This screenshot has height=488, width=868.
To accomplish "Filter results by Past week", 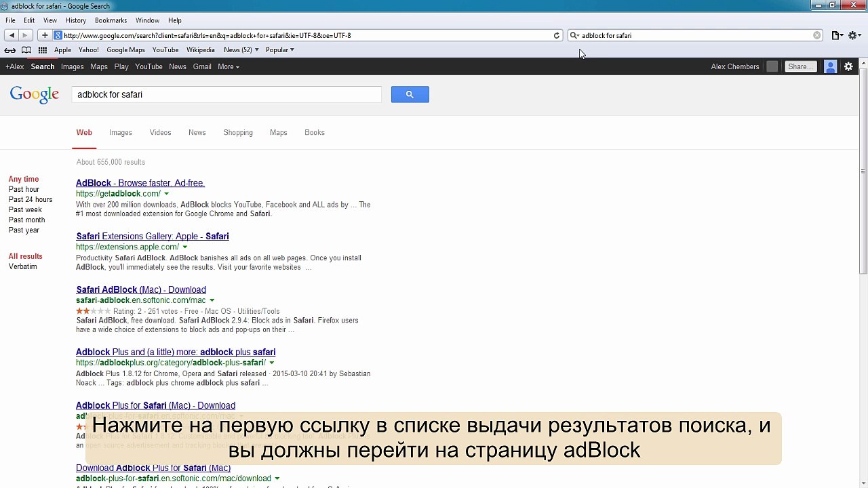I will (25, 209).
